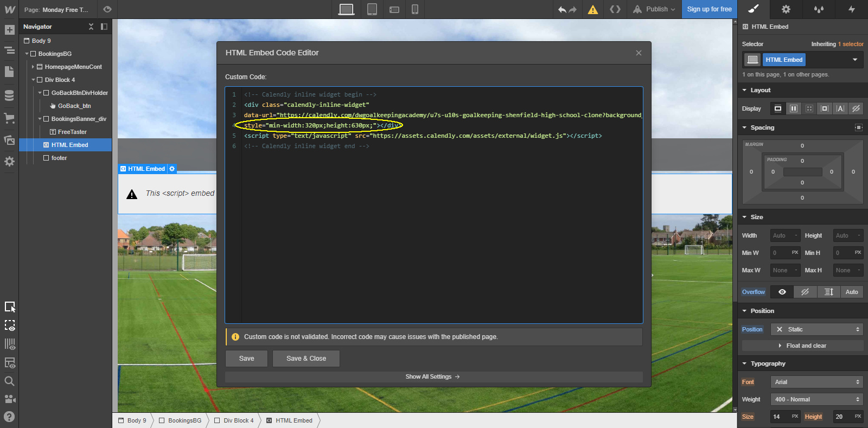Open the Font Arial dropdown
The image size is (868, 428).
pyautogui.click(x=817, y=382)
